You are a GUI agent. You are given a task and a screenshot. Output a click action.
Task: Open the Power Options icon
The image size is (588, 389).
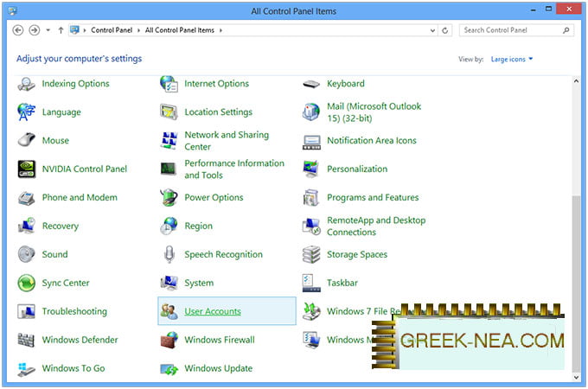click(169, 198)
